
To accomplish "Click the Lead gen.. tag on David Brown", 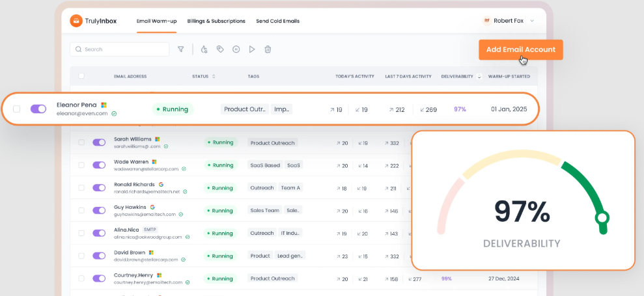I will pyautogui.click(x=290, y=256).
